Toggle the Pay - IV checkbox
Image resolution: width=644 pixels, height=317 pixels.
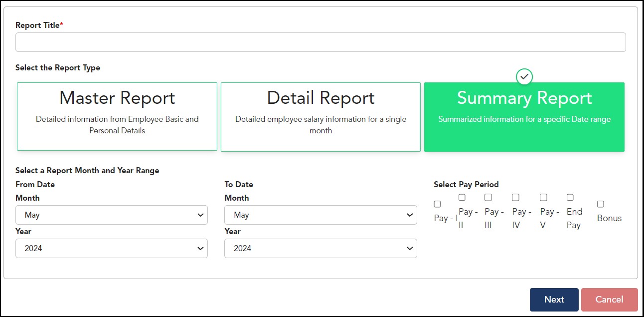(515, 198)
